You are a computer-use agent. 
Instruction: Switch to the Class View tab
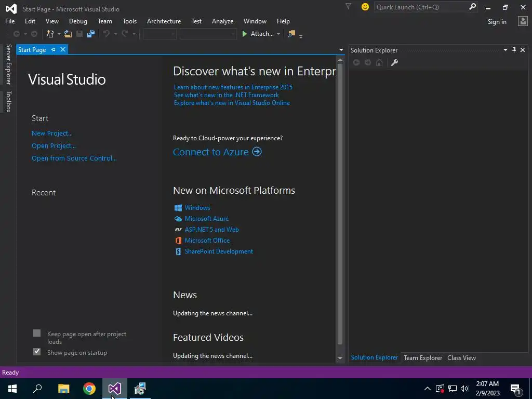pyautogui.click(x=461, y=357)
